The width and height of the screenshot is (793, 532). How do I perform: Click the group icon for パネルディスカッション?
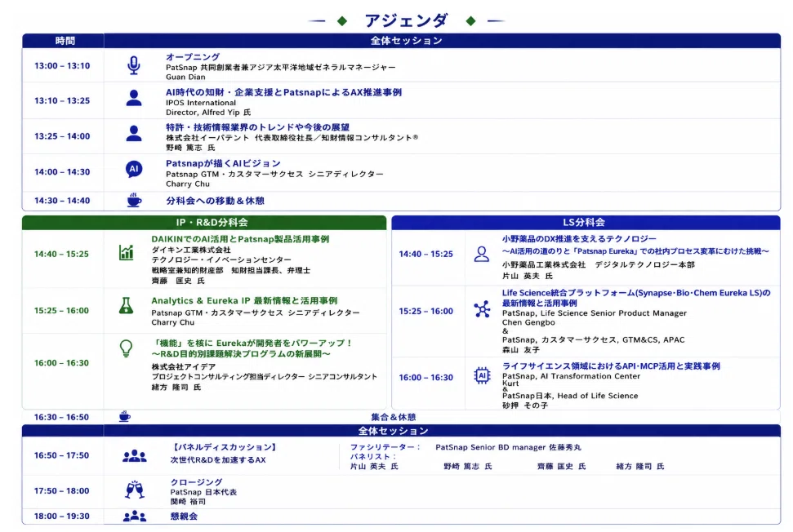point(135,456)
